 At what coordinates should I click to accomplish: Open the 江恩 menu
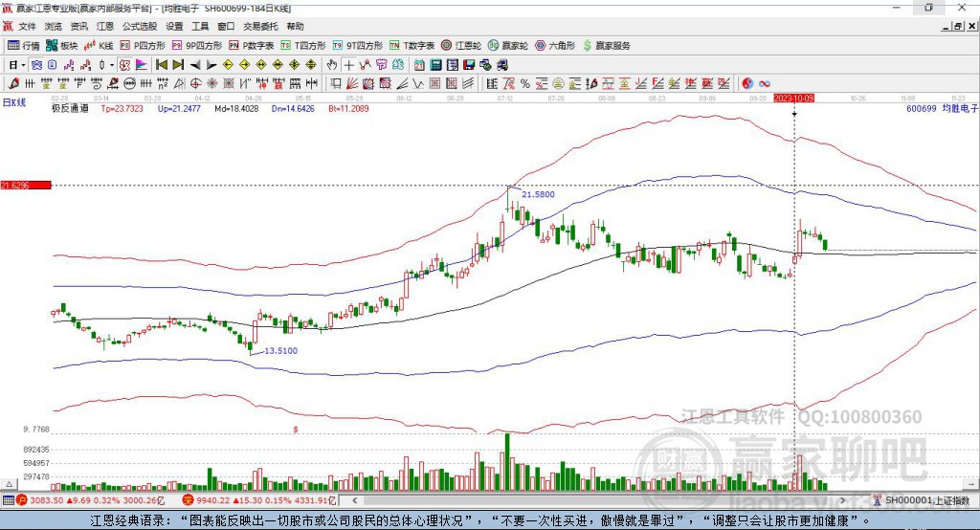(105, 26)
